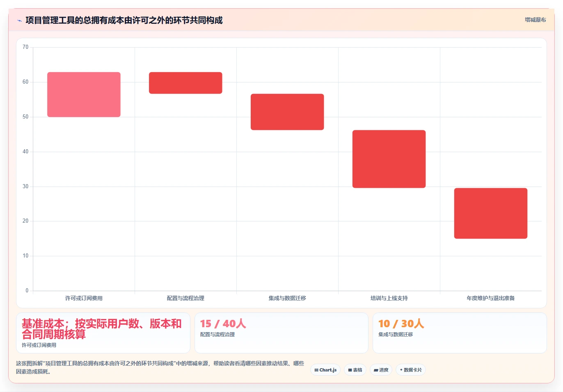Click 集成与数据迁移 caption in third card

tap(396, 335)
